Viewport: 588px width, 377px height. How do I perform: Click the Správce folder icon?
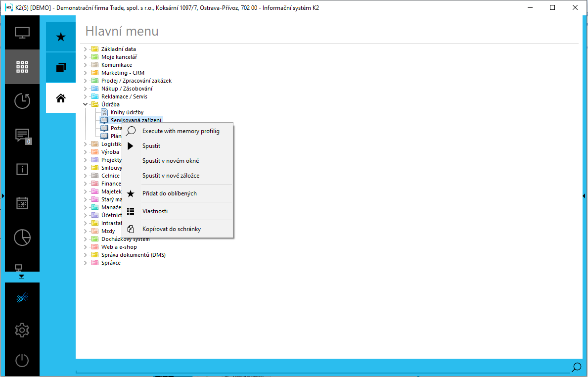pos(94,263)
